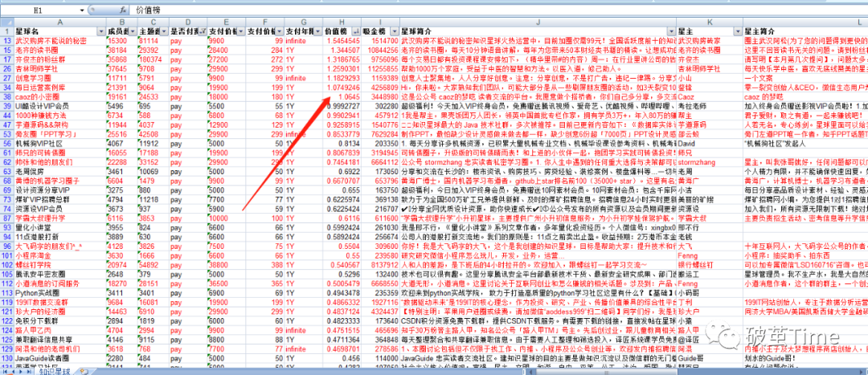The image size is (868, 375).
Task: Select row 13 header
Action: (x=6, y=40)
